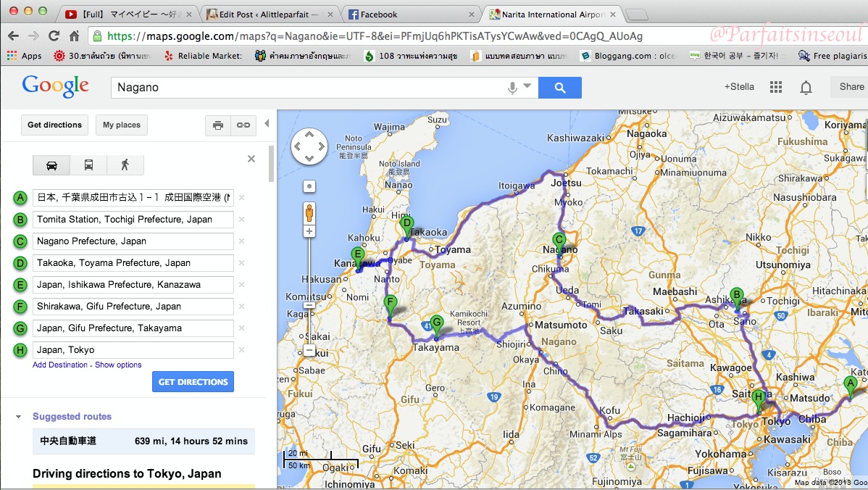Click marker H at Tokyo on map

click(x=759, y=401)
